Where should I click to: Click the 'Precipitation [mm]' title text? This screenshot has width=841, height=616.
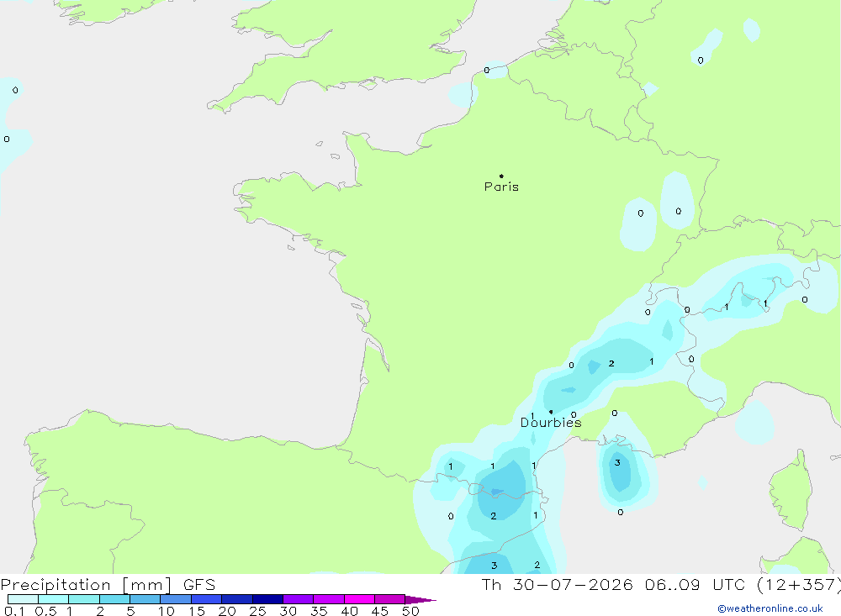click(86, 585)
